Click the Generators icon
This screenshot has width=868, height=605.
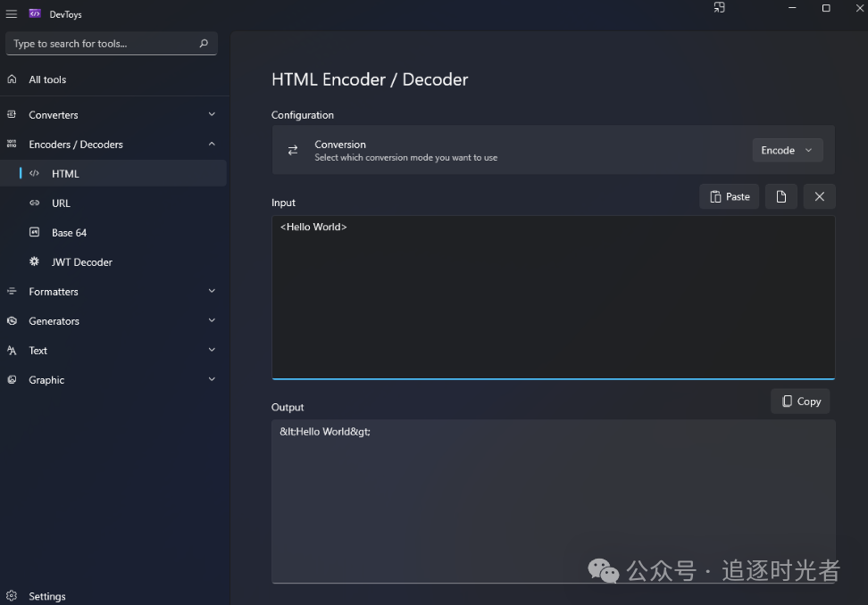tap(12, 320)
